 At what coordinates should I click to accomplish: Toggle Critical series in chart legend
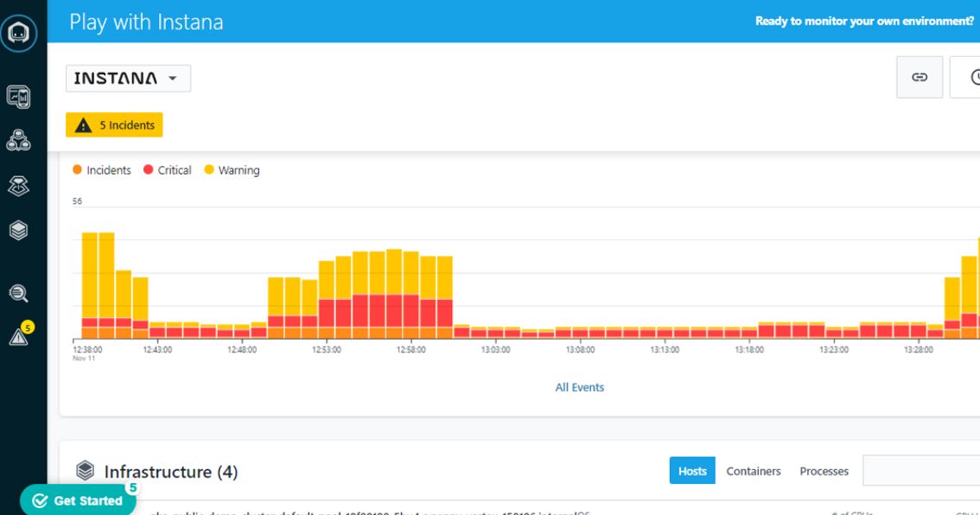[167, 170]
